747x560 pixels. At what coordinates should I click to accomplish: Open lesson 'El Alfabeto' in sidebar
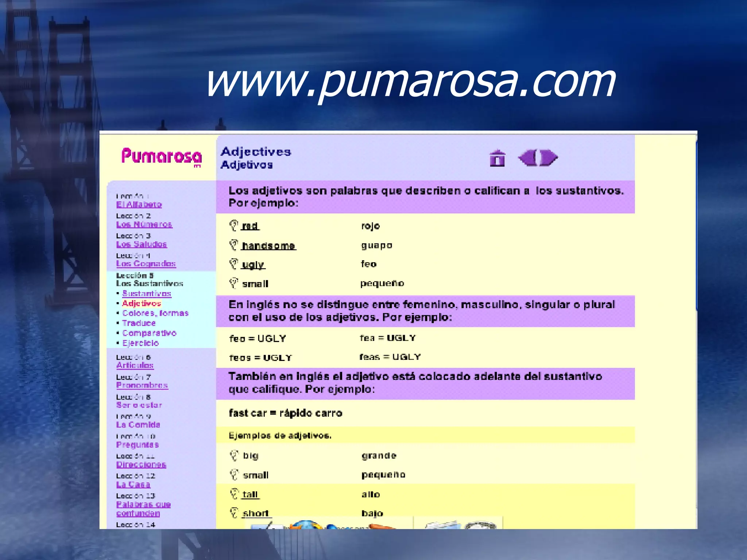(139, 205)
